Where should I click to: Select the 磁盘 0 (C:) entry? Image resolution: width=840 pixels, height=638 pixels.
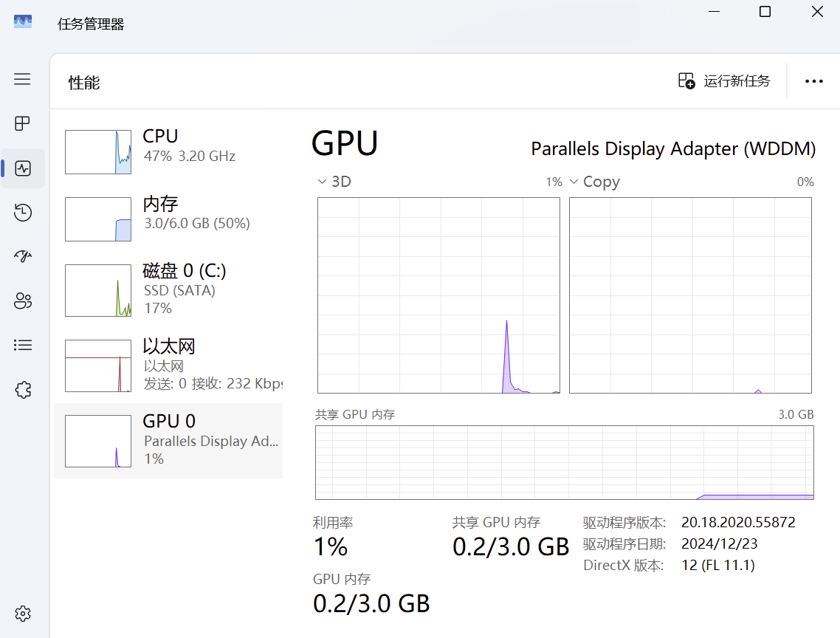pyautogui.click(x=168, y=290)
